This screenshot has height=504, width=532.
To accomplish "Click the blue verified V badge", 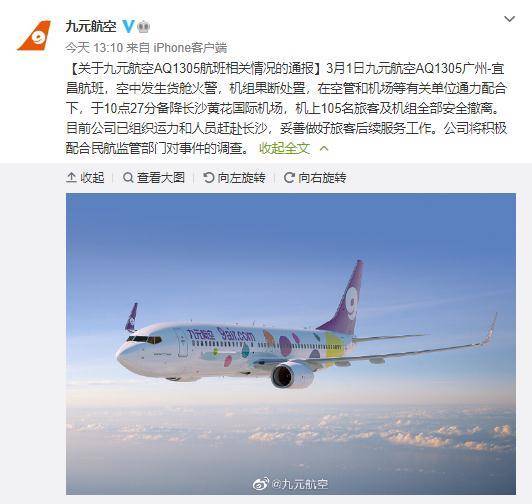I will (x=128, y=26).
